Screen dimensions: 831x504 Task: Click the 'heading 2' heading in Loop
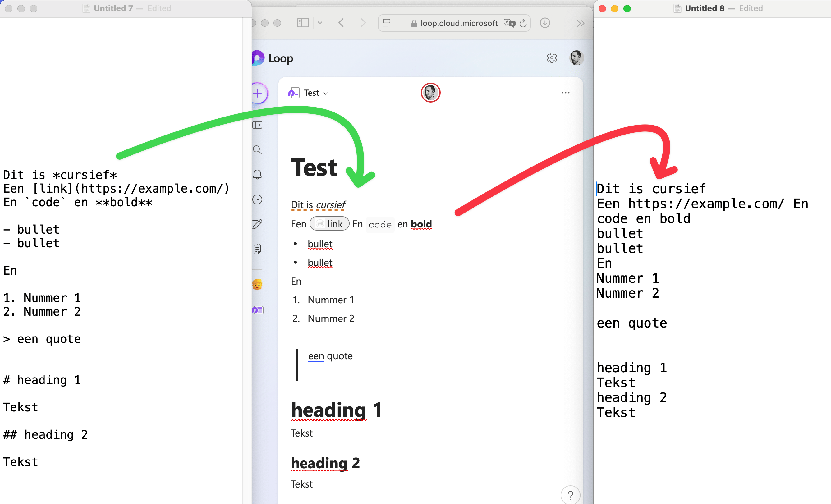click(325, 463)
